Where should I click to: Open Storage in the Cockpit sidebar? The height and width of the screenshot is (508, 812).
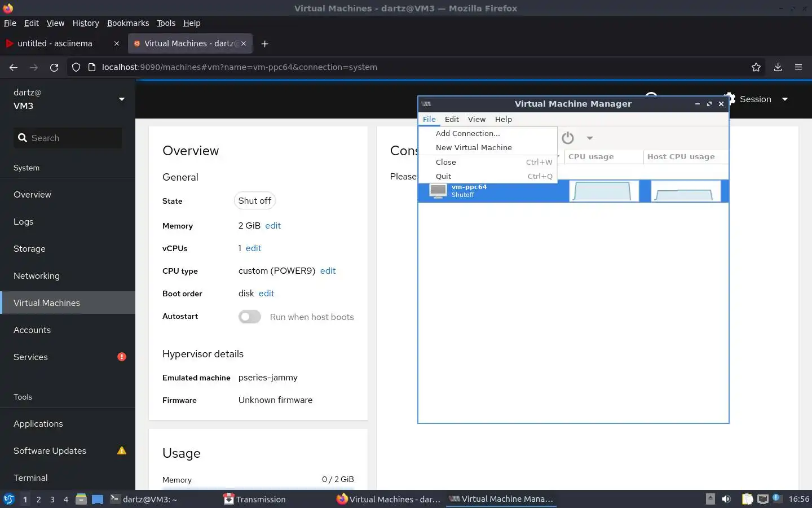68,248
